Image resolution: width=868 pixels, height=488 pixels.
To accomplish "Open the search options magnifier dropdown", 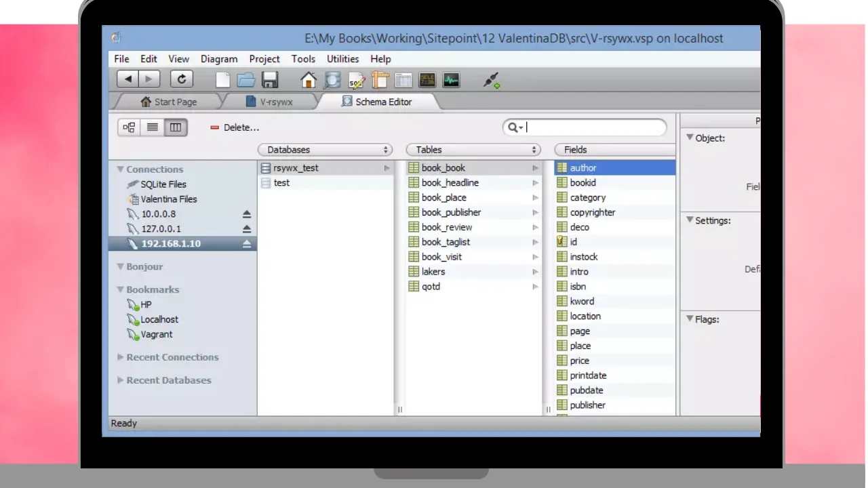I will point(515,127).
